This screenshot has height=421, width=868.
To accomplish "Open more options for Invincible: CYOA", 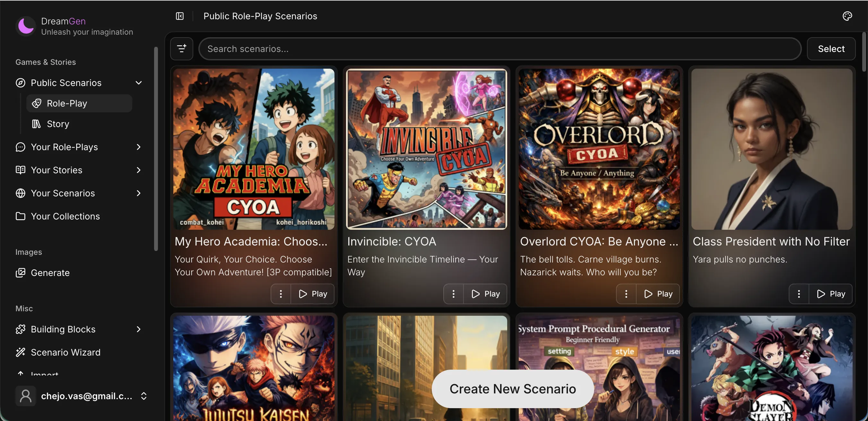I will (x=454, y=294).
